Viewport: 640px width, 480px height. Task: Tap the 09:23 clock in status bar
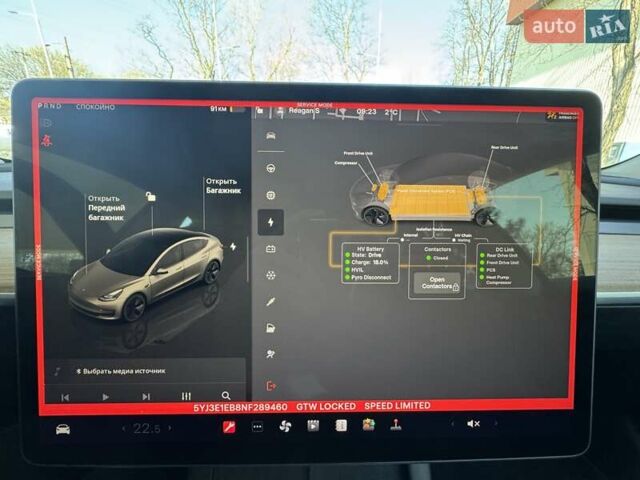(x=366, y=111)
